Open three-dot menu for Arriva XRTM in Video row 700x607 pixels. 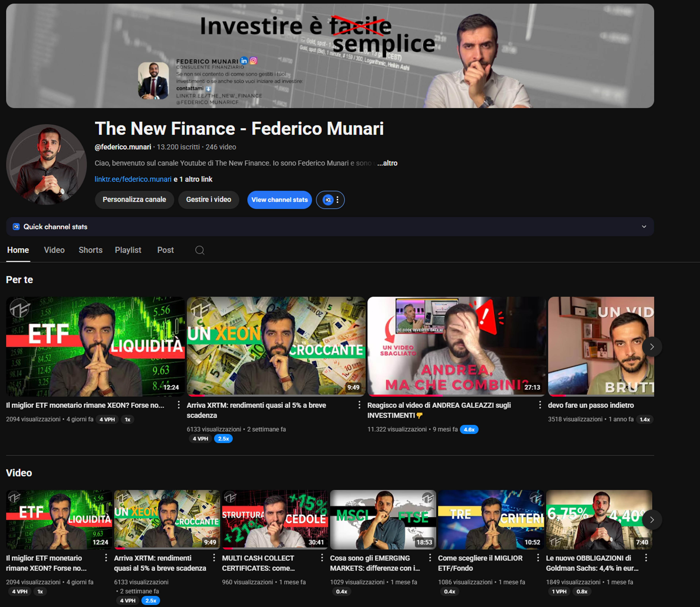(x=214, y=558)
